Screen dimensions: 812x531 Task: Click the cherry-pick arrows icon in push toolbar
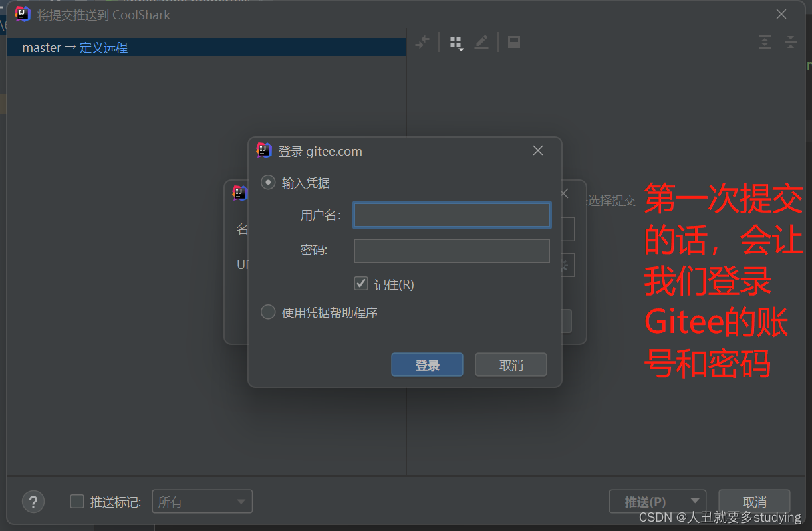click(x=422, y=43)
